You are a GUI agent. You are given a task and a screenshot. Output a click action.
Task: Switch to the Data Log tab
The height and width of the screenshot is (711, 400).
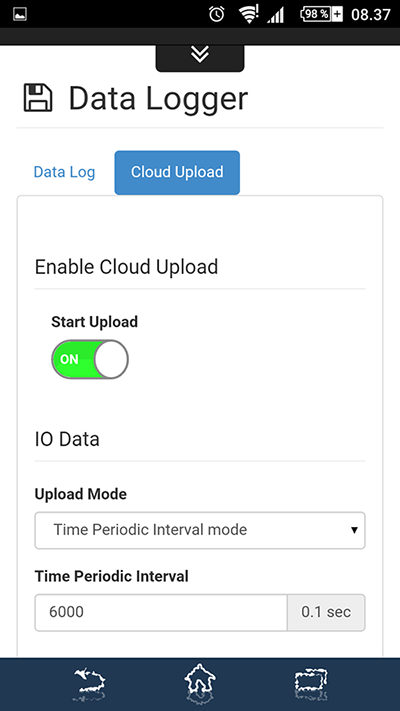pyautogui.click(x=64, y=172)
